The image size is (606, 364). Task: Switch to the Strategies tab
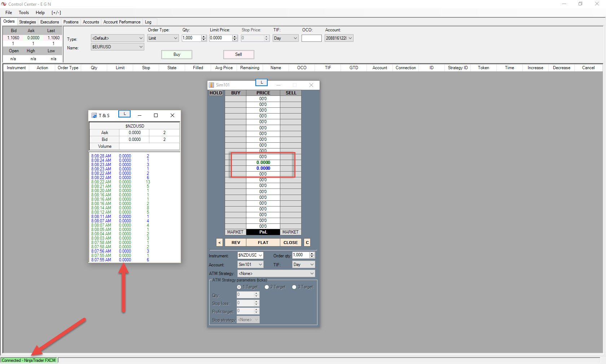[x=27, y=22]
